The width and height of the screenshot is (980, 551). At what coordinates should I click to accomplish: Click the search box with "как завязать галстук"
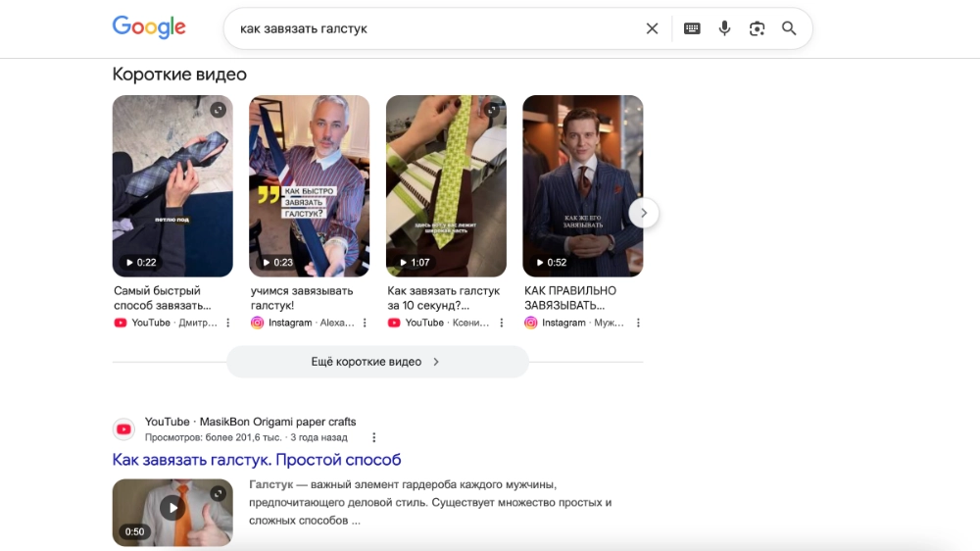pyautogui.click(x=437, y=28)
